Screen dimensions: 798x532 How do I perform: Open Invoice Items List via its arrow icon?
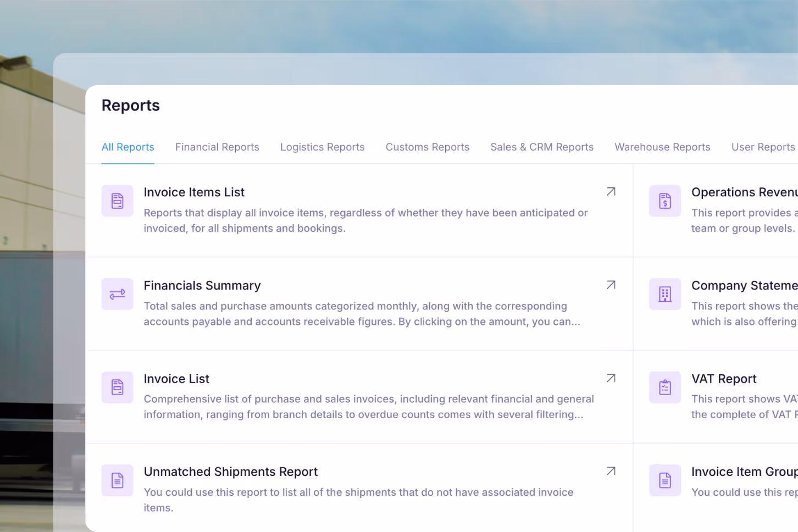pos(611,192)
